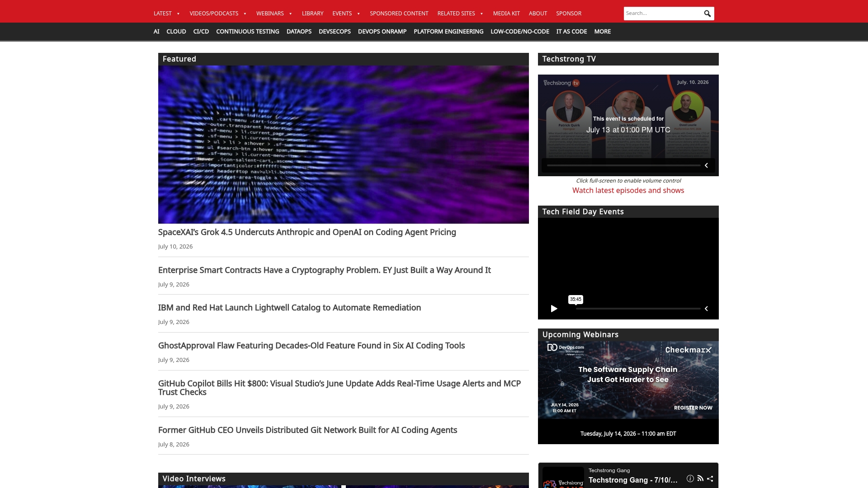The image size is (868, 488).
Task: Open the EY Enterprise Smart Contracts article
Action: pyautogui.click(x=324, y=270)
